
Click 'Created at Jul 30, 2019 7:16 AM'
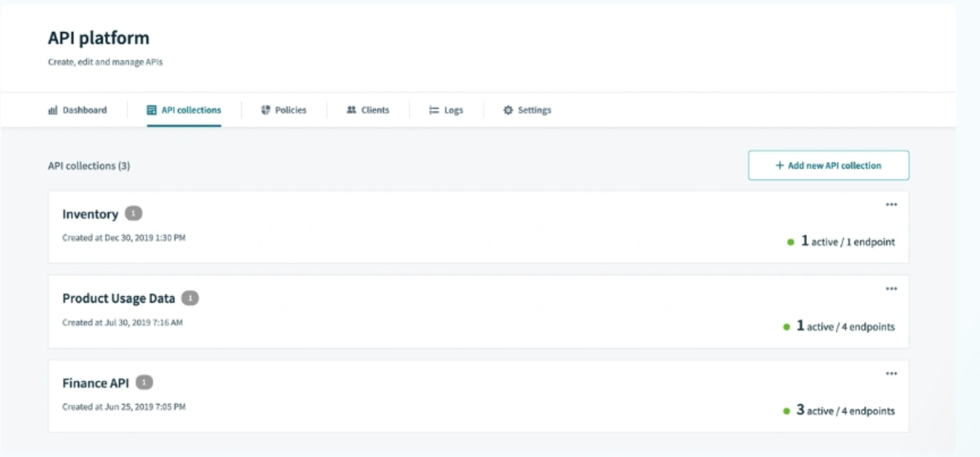122,322
